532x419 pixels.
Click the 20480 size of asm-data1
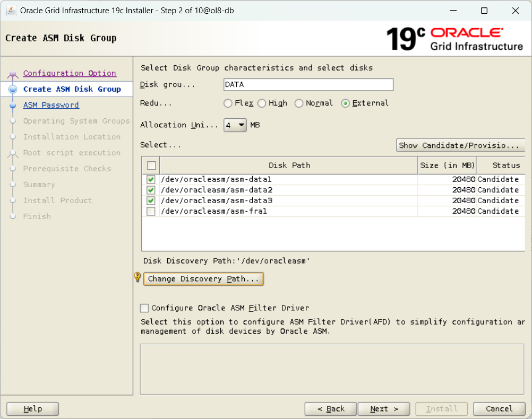pyautogui.click(x=464, y=179)
